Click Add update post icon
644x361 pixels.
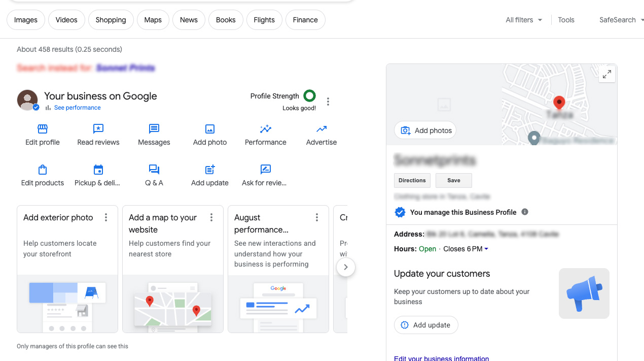point(210,170)
